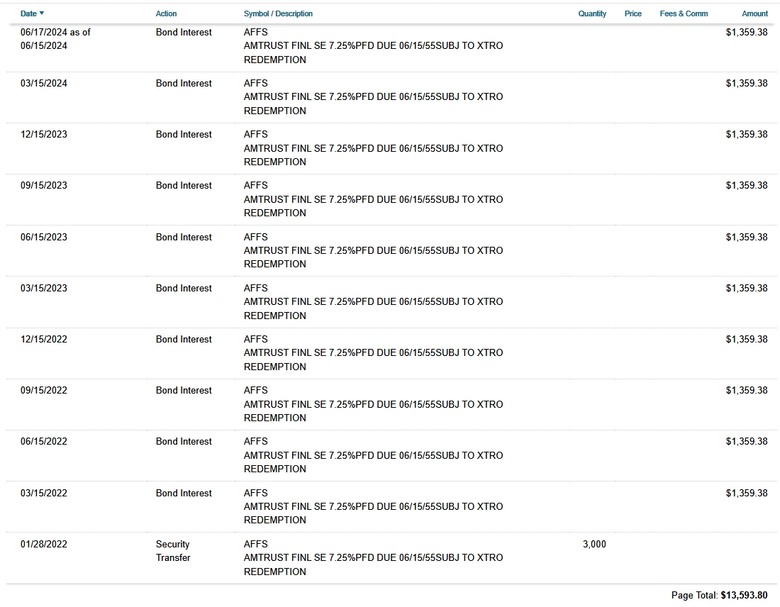Image resolution: width=780 pixels, height=607 pixels.
Task: Click the Date sort arrow icon
Action: point(42,13)
